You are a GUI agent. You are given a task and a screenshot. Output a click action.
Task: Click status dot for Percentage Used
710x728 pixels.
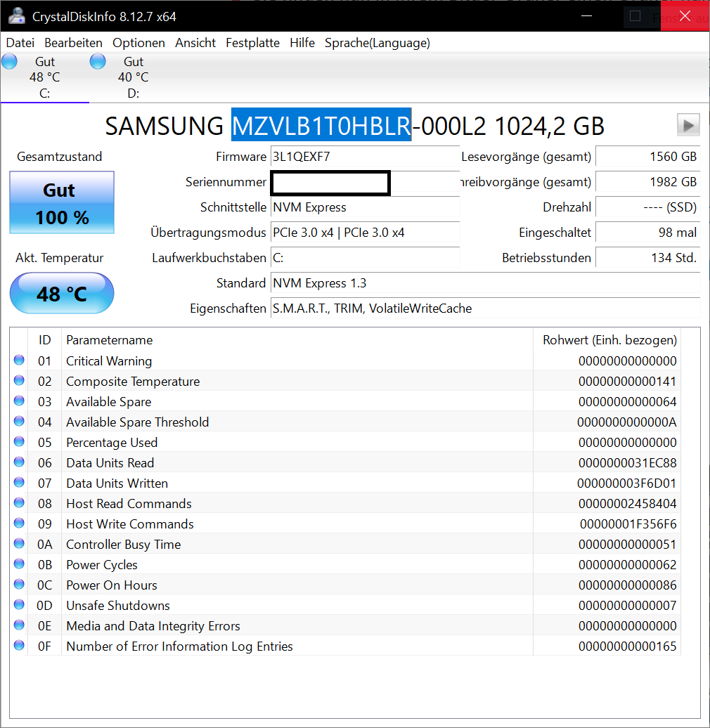[19, 441]
